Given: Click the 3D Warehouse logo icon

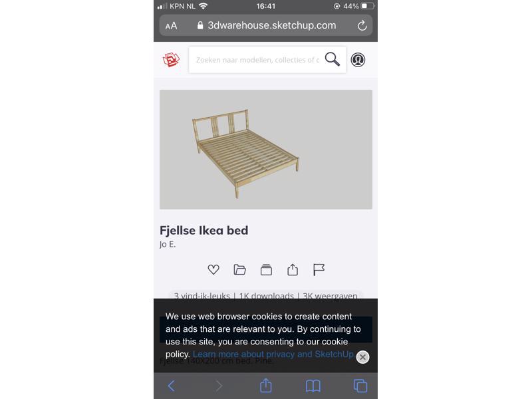Looking at the screenshot, I should [171, 60].
